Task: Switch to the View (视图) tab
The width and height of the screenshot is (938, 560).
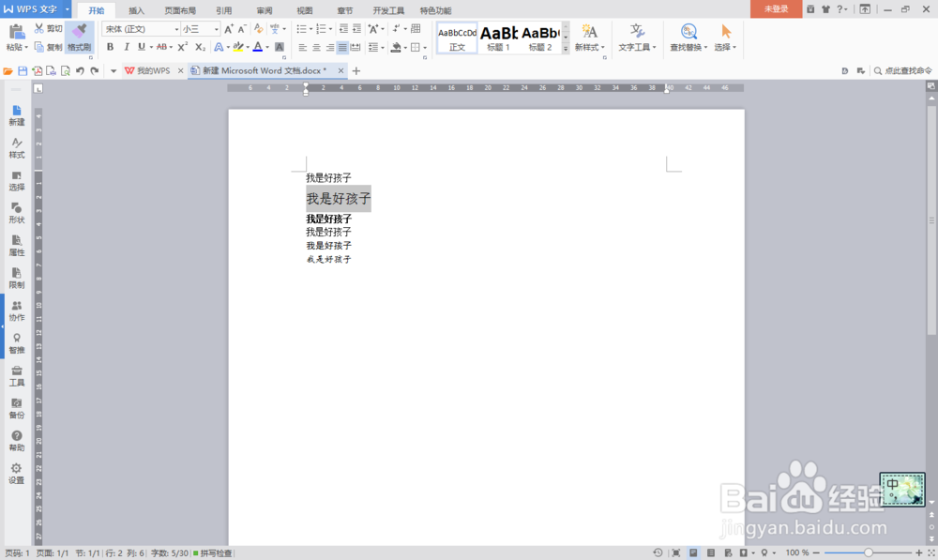Action: pyautogui.click(x=305, y=10)
